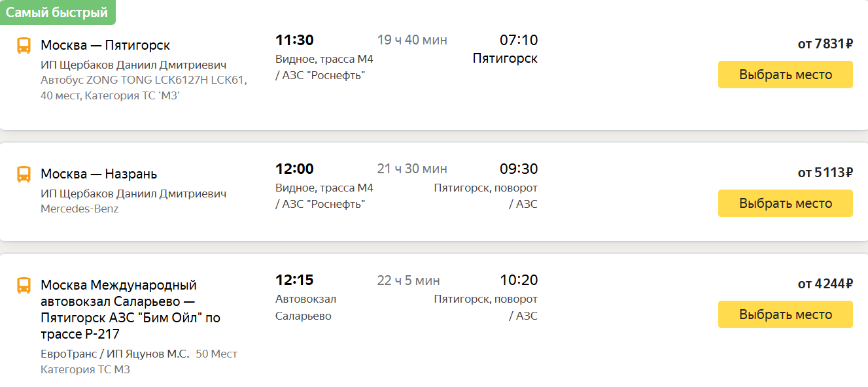Choose a seat on the 5113₽ trip
Viewport: 868px width, 387px height.
point(785,203)
